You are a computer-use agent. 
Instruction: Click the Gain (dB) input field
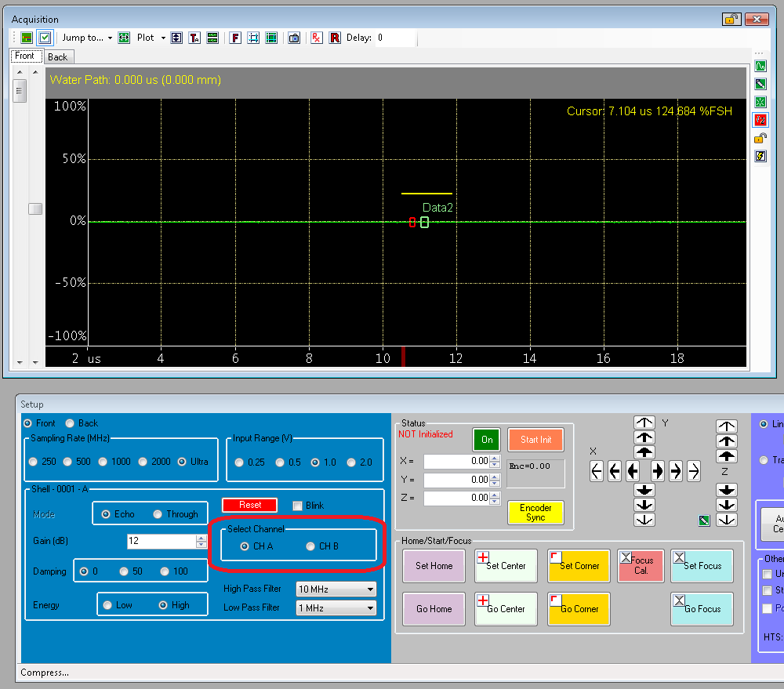[162, 542]
